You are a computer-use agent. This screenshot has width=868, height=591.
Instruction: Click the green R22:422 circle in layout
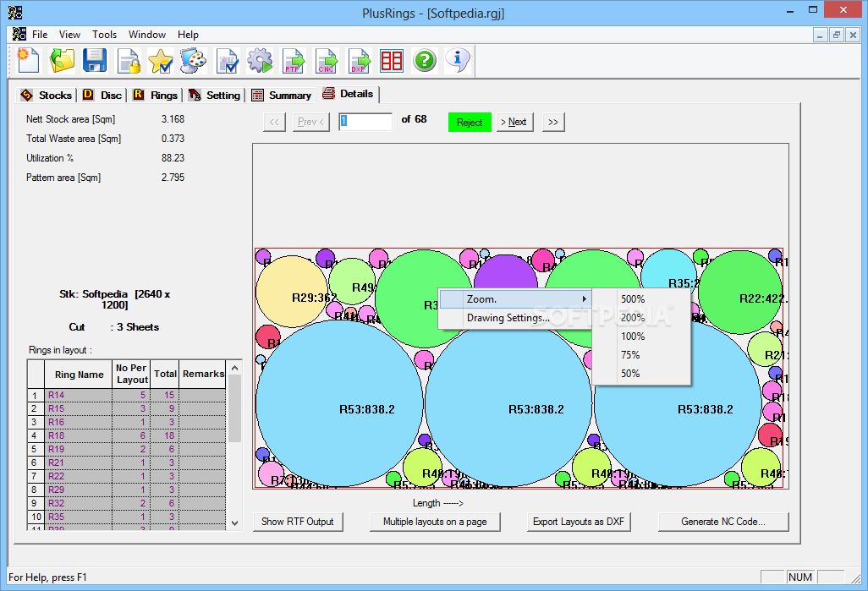(740, 293)
